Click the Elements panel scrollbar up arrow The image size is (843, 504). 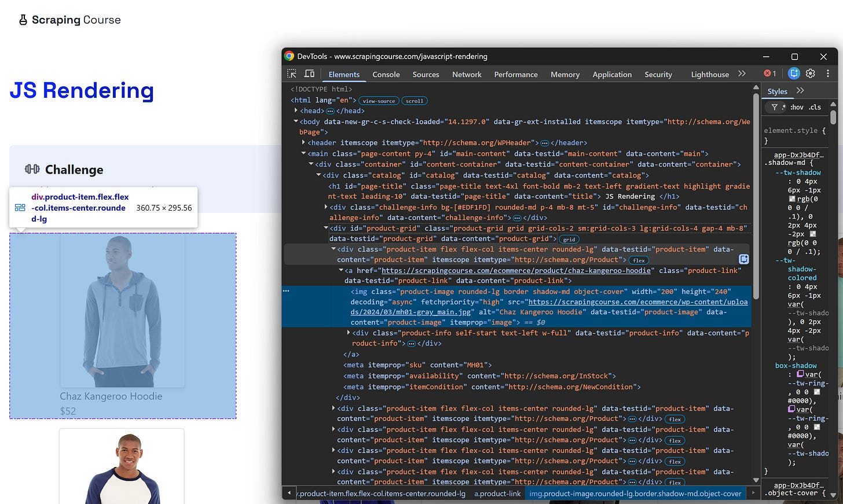tap(756, 87)
